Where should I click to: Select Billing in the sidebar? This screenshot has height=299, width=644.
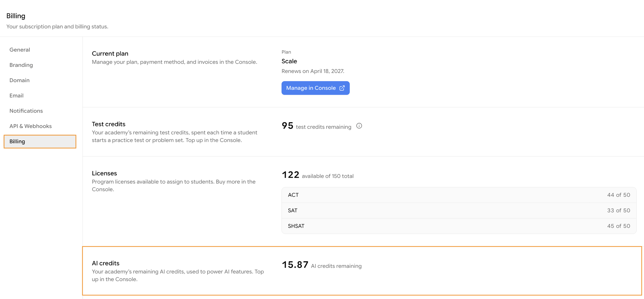click(x=40, y=142)
